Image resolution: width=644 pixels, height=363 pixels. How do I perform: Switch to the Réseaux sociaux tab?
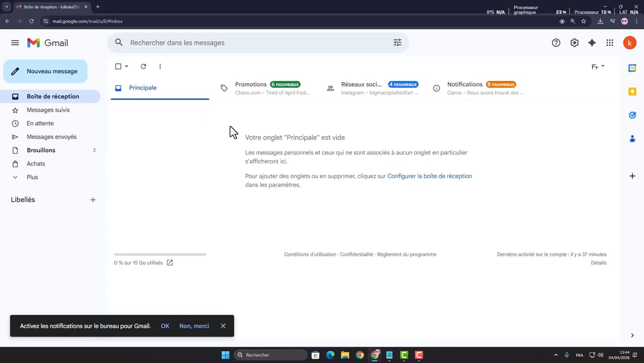pos(372,88)
